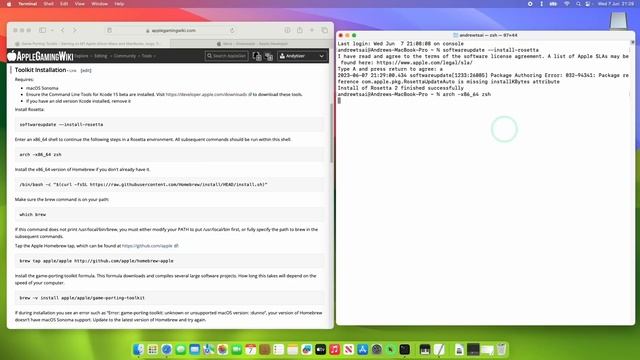Click the [edit] link beside Toolkit Installation
Viewport: 640px width, 360px height.
(x=86, y=71)
